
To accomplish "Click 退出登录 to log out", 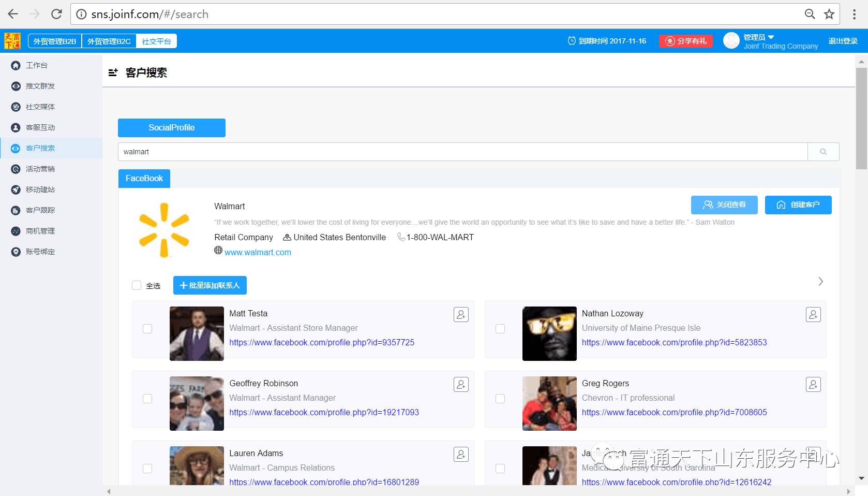I will pyautogui.click(x=843, y=41).
